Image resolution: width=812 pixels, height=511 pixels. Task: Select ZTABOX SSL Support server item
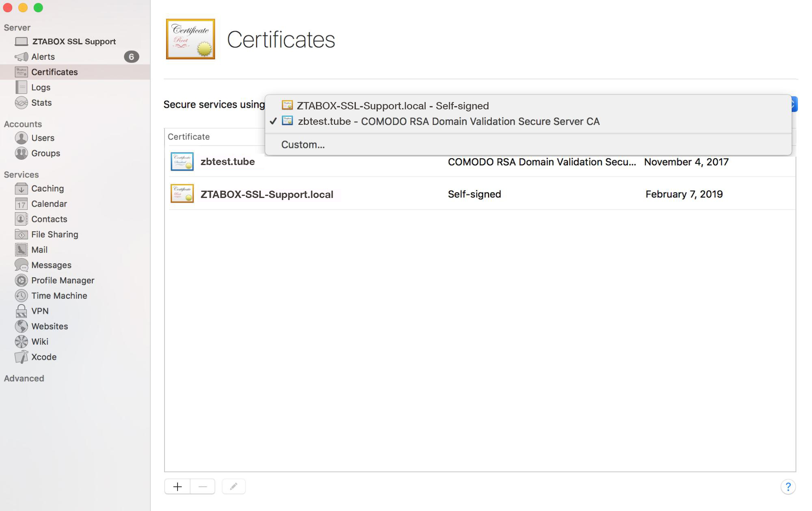tap(74, 42)
